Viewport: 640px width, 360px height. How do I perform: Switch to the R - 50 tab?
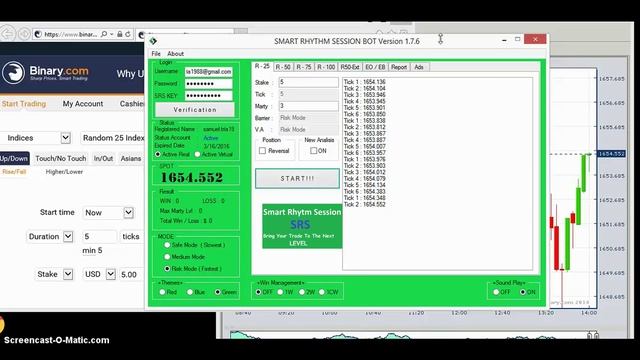point(283,67)
